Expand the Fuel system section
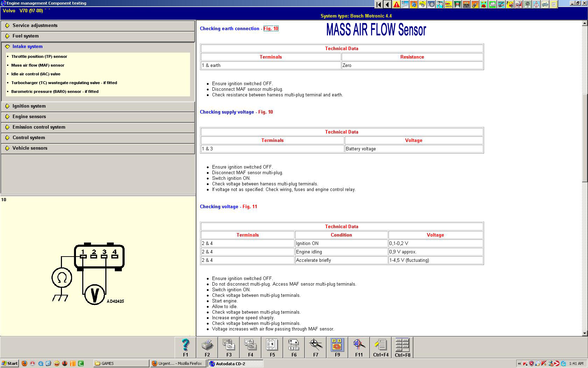Screen dimensions: 588x368 (98, 36)
